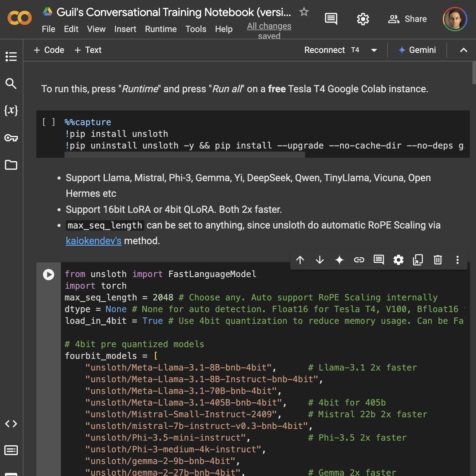Click "unsloth/Mistral-Small-Instruct-2409" string
The image size is (476, 476).
tap(181, 414)
